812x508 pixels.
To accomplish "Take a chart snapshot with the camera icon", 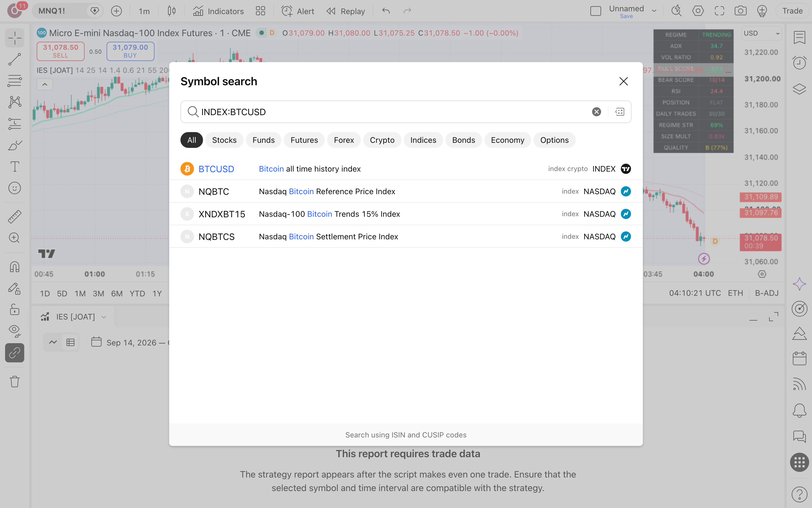I will point(740,11).
